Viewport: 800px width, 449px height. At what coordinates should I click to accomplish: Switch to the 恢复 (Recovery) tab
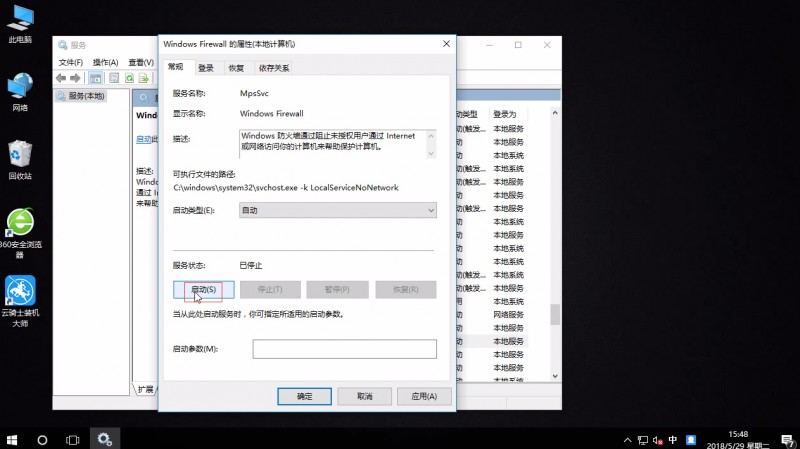236,68
